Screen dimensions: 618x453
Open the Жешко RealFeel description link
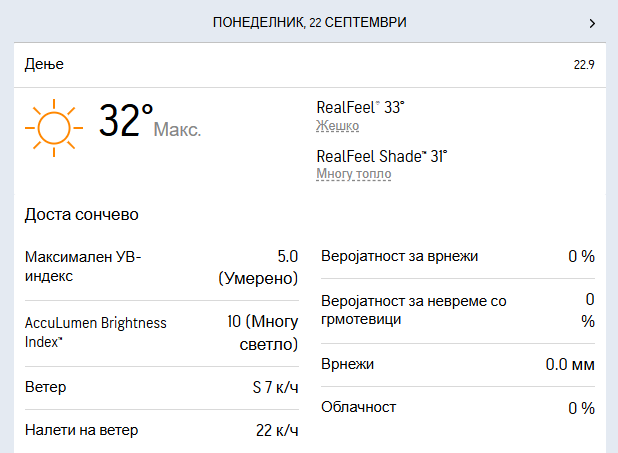[x=337, y=126]
